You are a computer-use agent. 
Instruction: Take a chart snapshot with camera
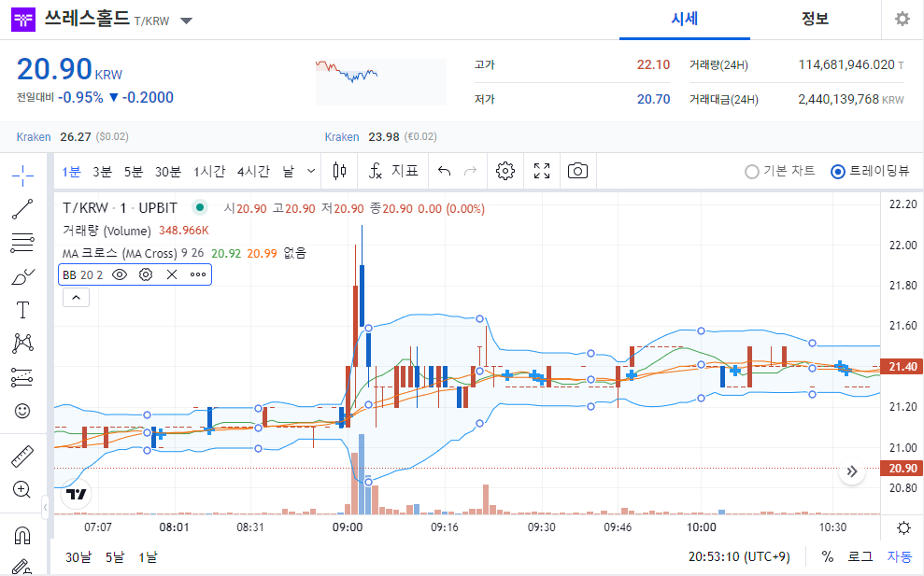pos(577,172)
